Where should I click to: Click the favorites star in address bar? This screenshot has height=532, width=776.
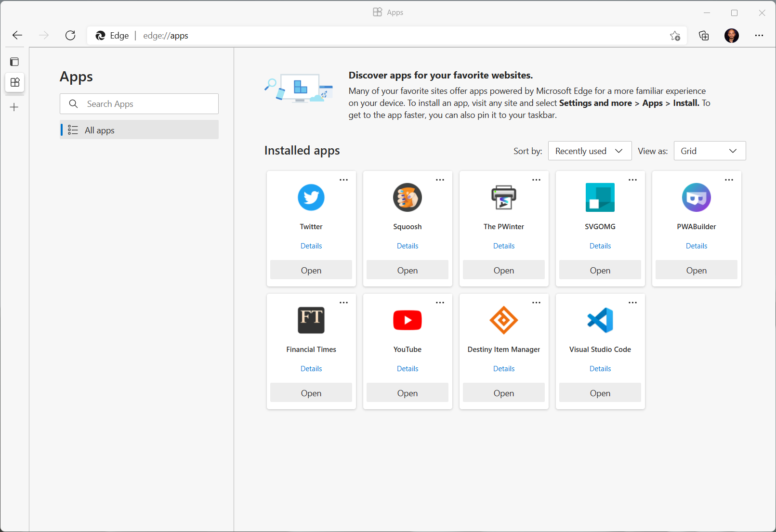(675, 36)
